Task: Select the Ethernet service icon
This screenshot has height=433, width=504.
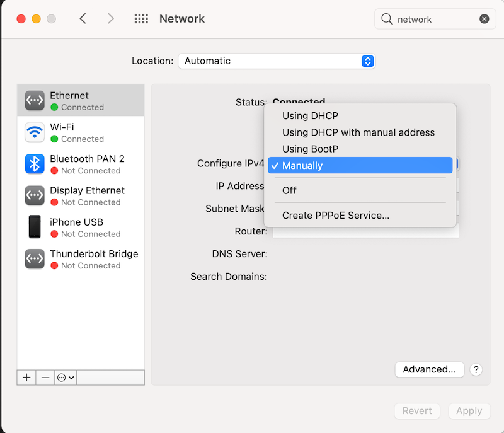Action: (35, 100)
